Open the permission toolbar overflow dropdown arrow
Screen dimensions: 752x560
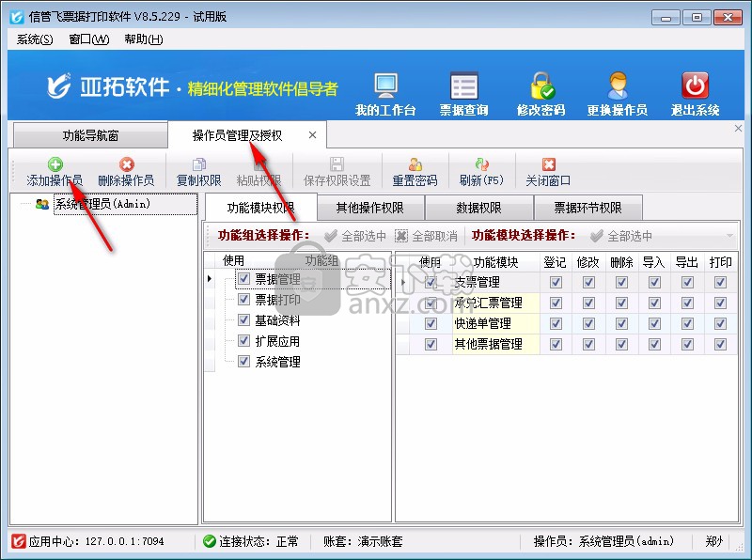(729, 236)
